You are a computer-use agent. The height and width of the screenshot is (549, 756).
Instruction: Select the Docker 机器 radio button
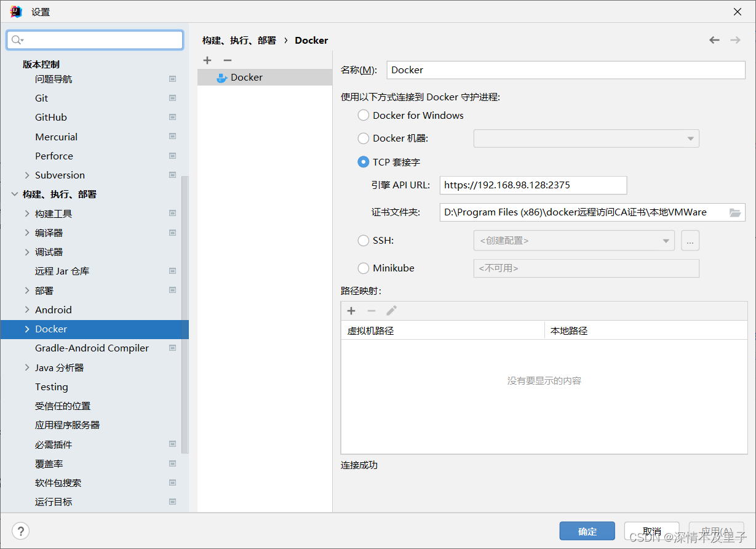364,138
